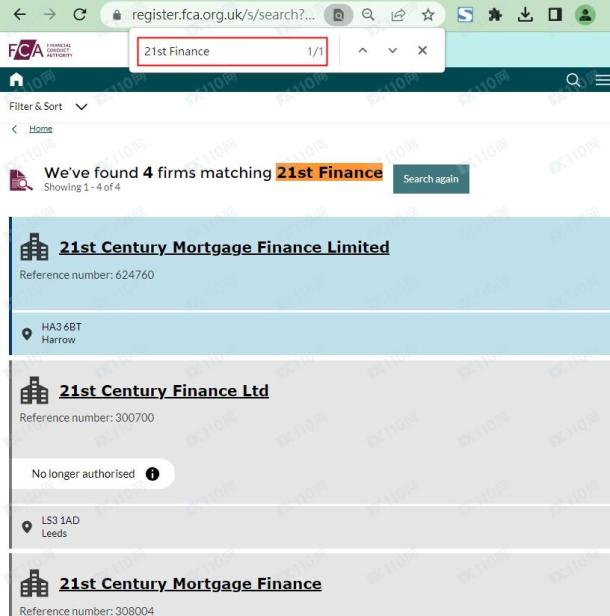Expand the Filter & Sort chevron
This screenshot has height=616, width=610.
coord(81,107)
